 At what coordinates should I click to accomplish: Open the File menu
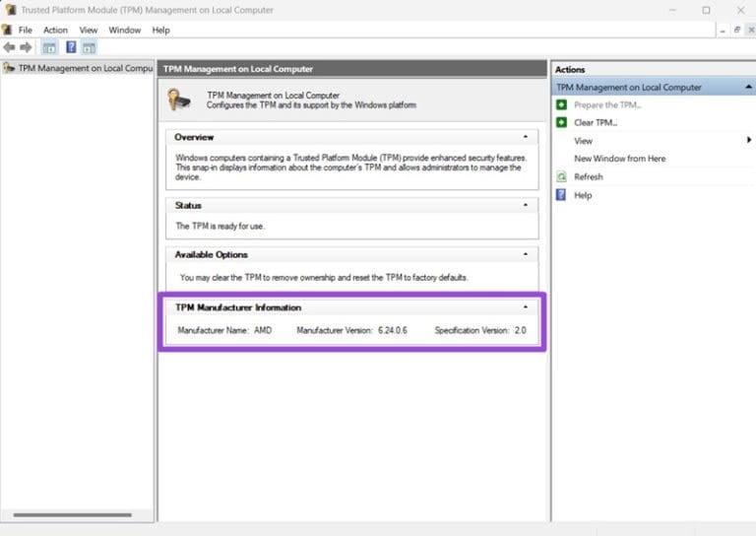pyautogui.click(x=25, y=30)
